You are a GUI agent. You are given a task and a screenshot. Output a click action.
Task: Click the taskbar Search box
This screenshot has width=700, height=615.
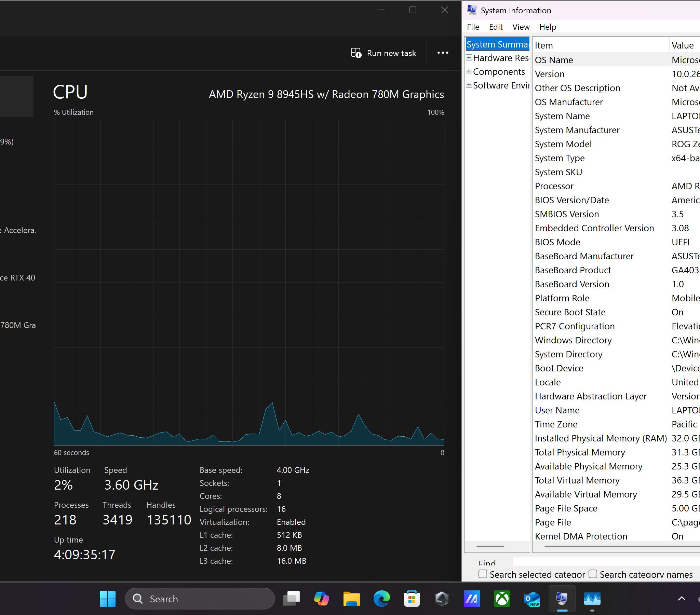pyautogui.click(x=200, y=599)
